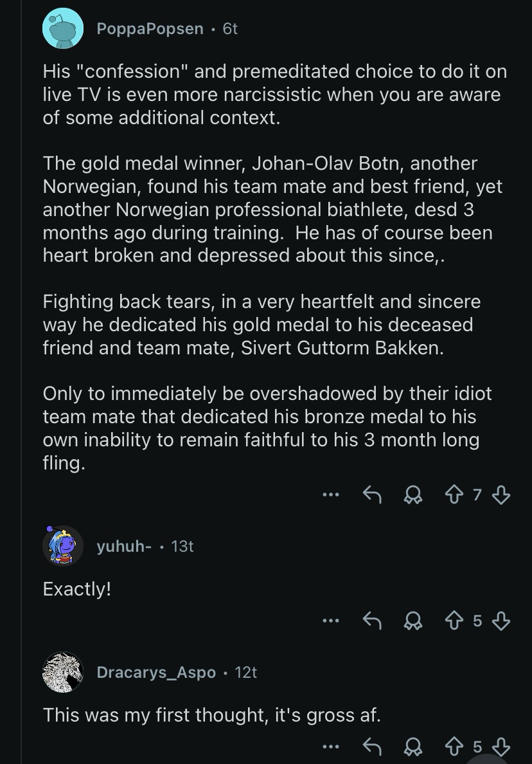Downvote PoppaPopsen's comment

[x=501, y=495]
